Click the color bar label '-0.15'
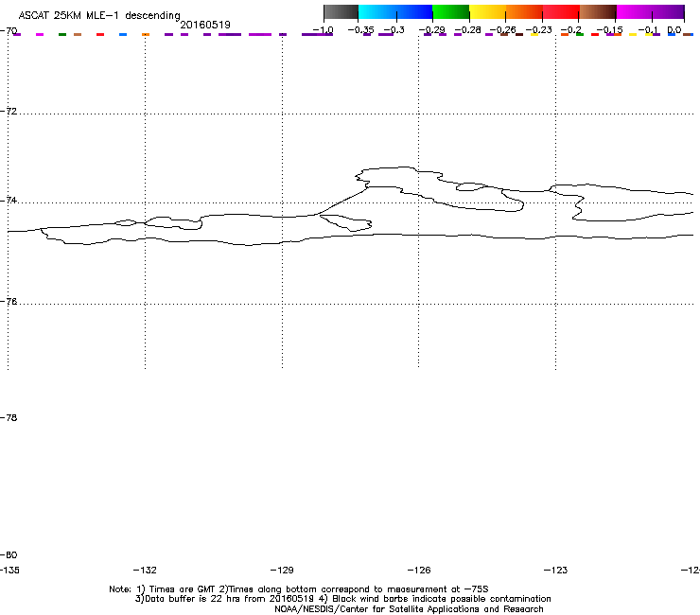 coord(610,30)
